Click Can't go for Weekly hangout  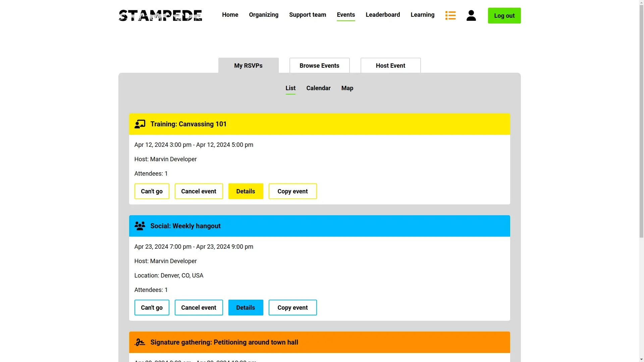click(152, 308)
